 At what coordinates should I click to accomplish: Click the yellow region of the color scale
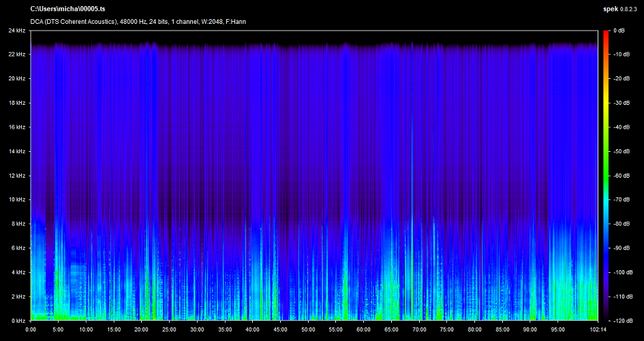pyautogui.click(x=605, y=102)
